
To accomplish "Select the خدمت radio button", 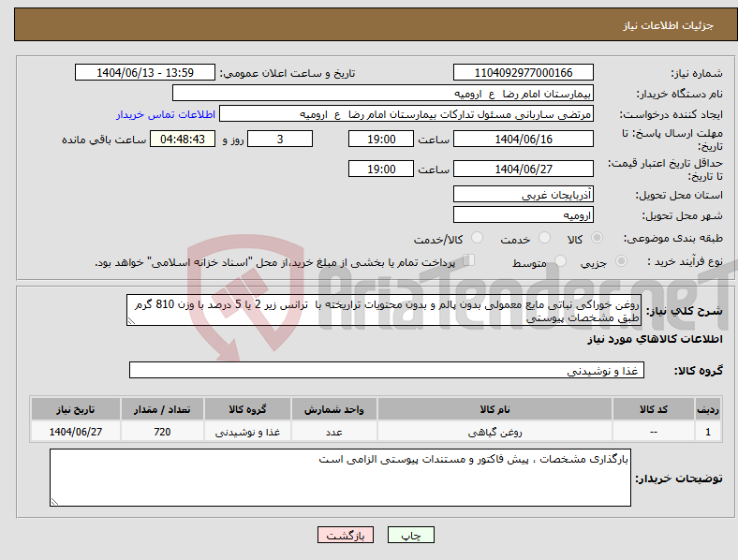I will [544, 238].
